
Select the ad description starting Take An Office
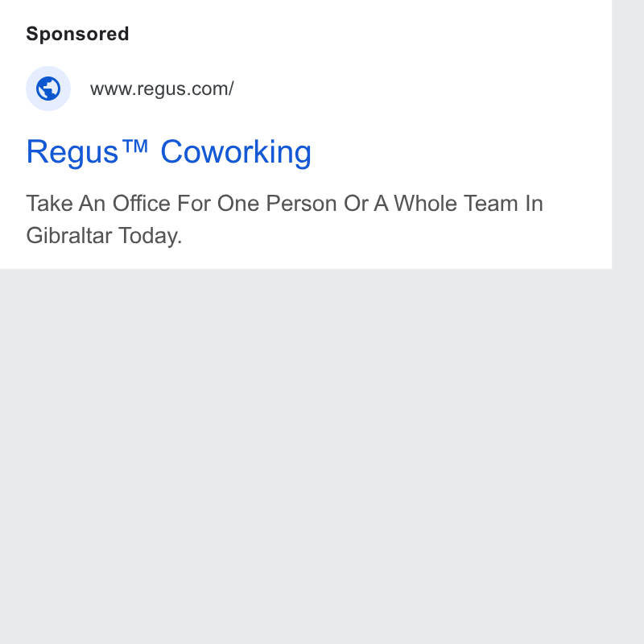[x=285, y=219]
